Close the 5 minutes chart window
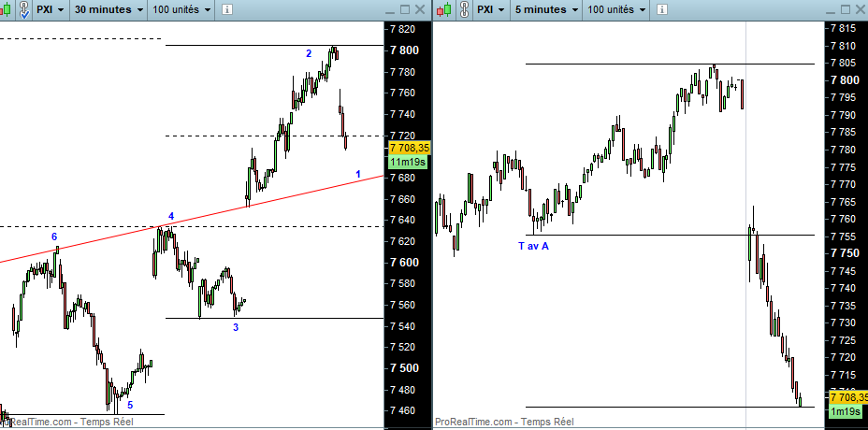This screenshot has width=868, height=430. click(860, 9)
